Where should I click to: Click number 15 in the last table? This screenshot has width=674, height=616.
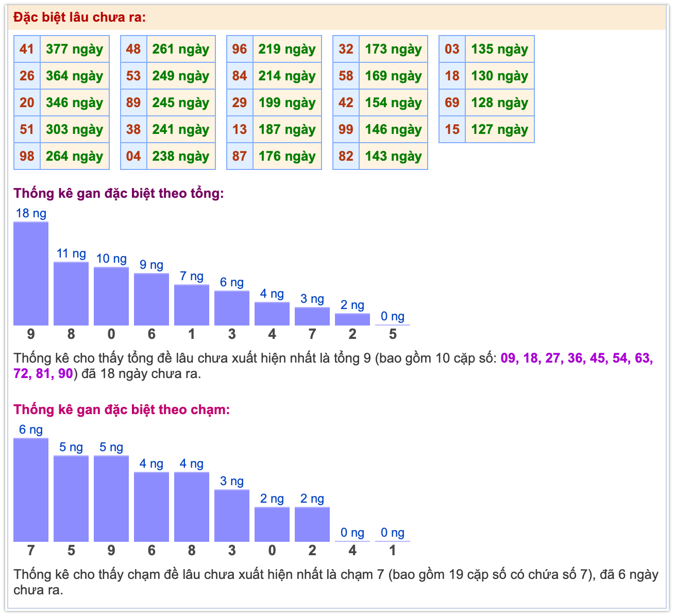(x=452, y=129)
